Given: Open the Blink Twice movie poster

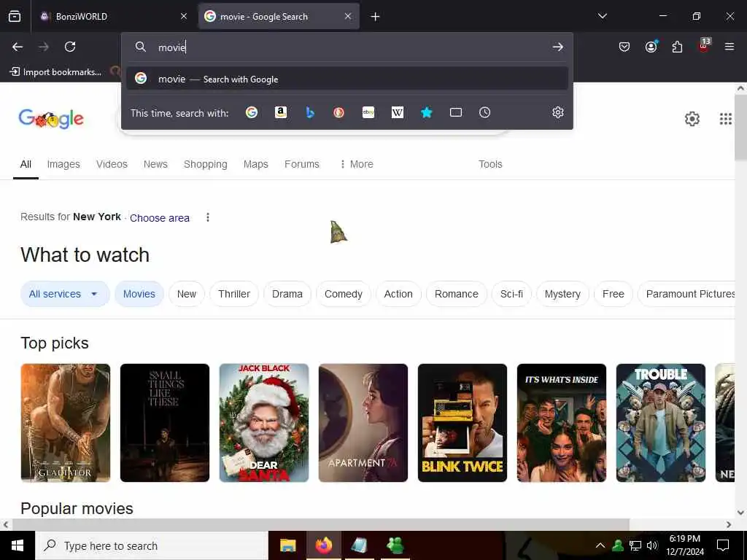Looking at the screenshot, I should pyautogui.click(x=462, y=423).
